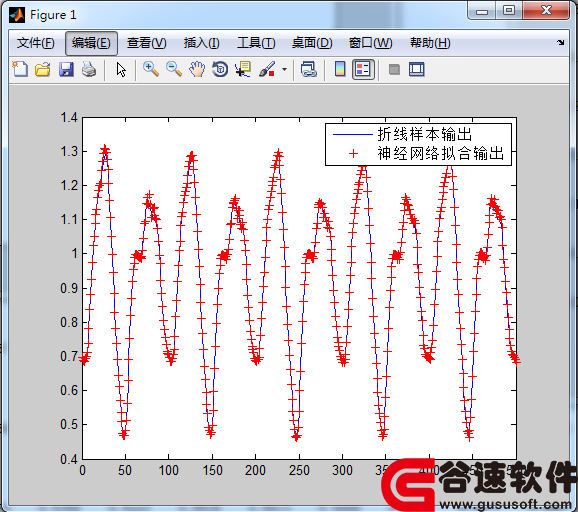The width and height of the screenshot is (578, 512).
Task: Select the Brush data tool
Action: pyautogui.click(x=267, y=69)
